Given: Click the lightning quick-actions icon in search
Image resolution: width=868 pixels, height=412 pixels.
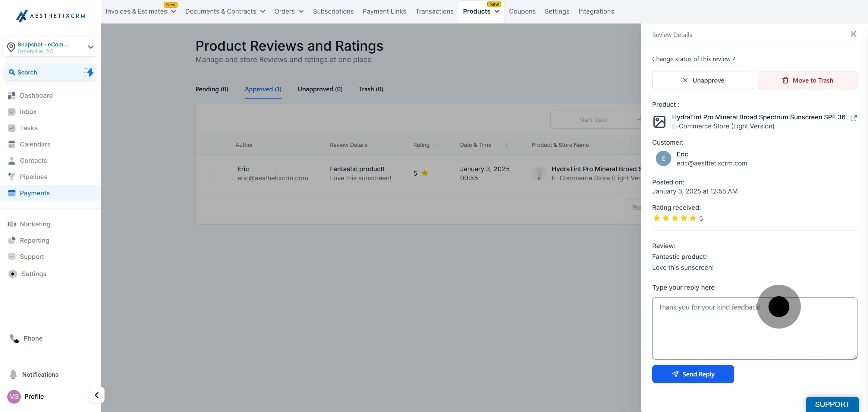Looking at the screenshot, I should (x=89, y=72).
